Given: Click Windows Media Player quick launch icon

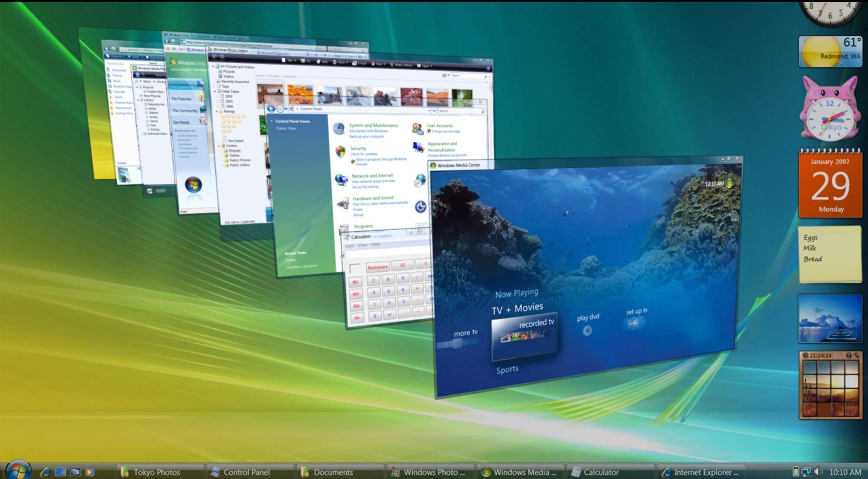Looking at the screenshot, I should 90,472.
